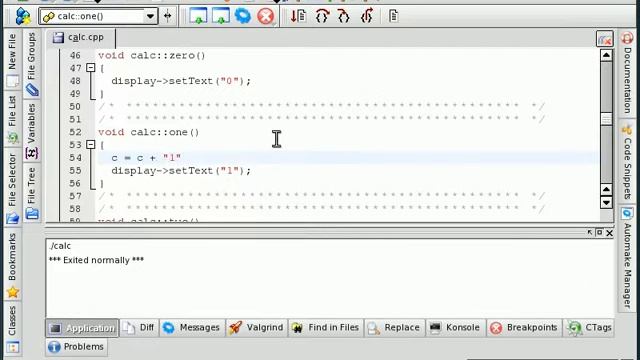
Task: Switch to the Breakpoints tab
Action: tap(524, 328)
